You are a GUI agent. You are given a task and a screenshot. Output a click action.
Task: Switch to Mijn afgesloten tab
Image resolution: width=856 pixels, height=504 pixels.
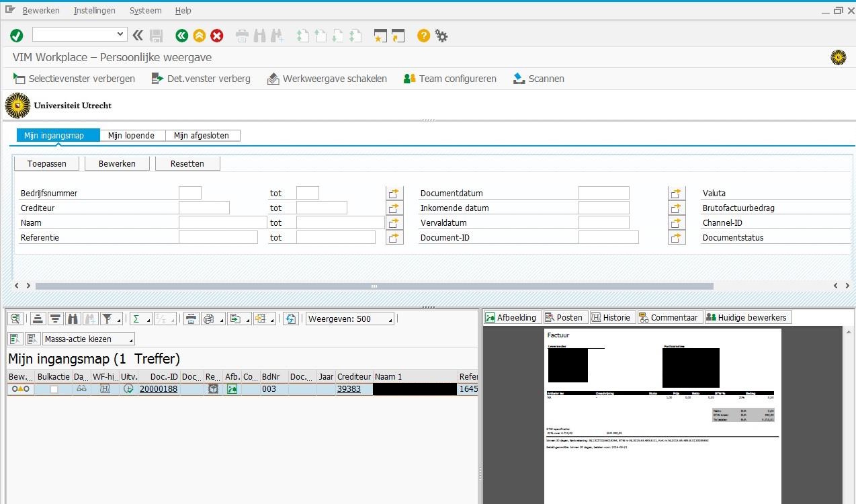[202, 135]
